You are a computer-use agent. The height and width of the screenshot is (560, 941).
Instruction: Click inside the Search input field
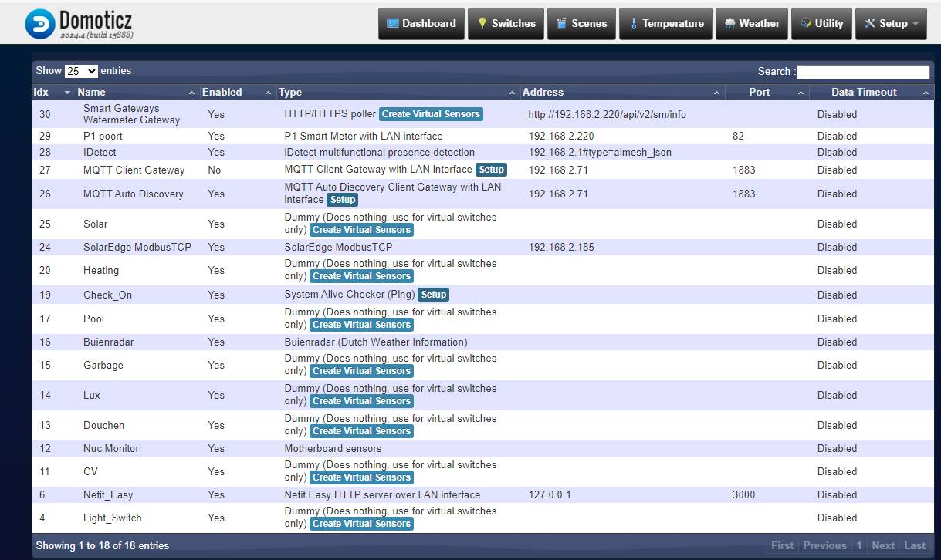862,72
